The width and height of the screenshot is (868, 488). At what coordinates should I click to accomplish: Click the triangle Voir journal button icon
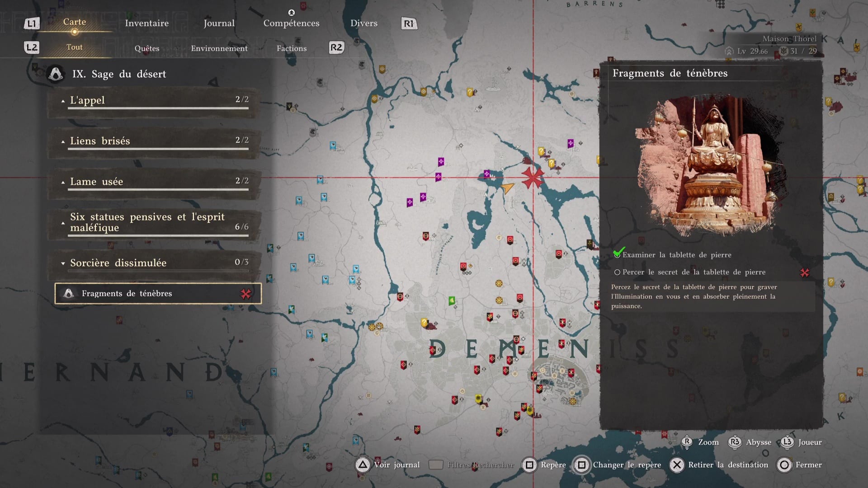(363, 465)
